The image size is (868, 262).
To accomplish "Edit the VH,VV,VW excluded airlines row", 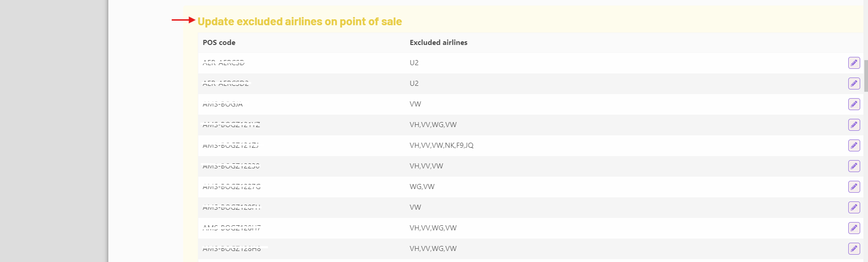I will coord(854,166).
